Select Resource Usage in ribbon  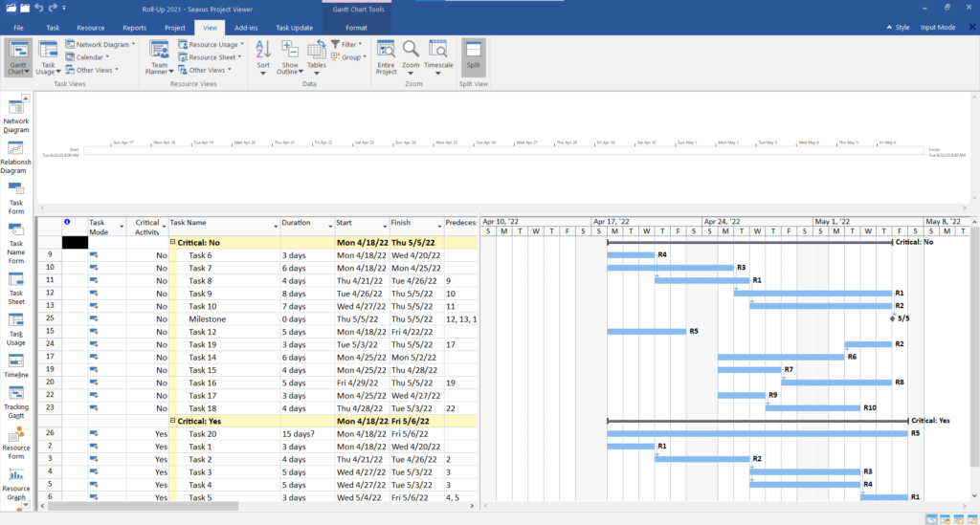click(x=212, y=44)
